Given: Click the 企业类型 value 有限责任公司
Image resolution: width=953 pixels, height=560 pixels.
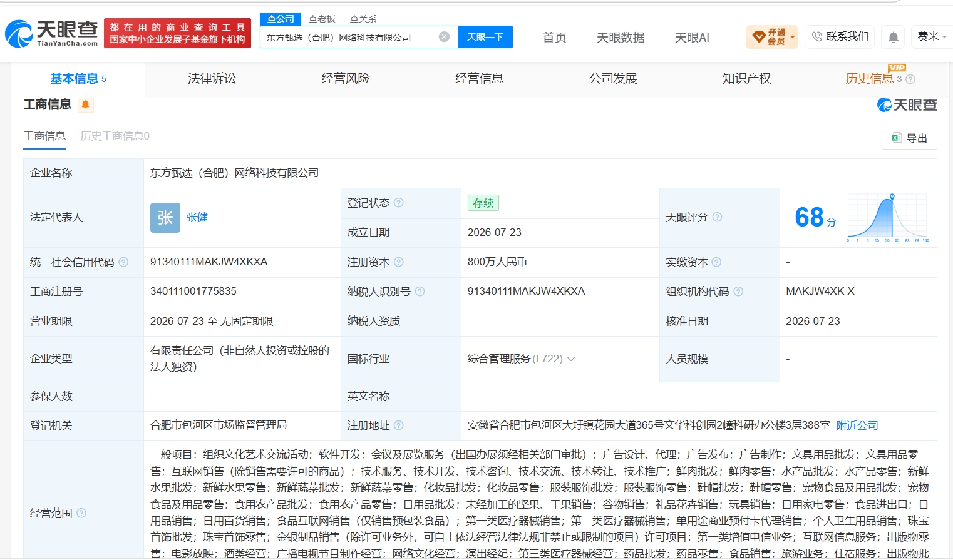Looking at the screenshot, I should point(240,359).
